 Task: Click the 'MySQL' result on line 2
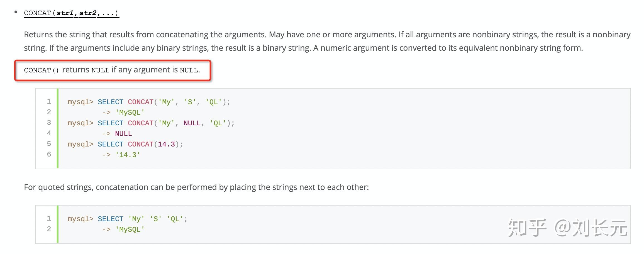click(130, 113)
